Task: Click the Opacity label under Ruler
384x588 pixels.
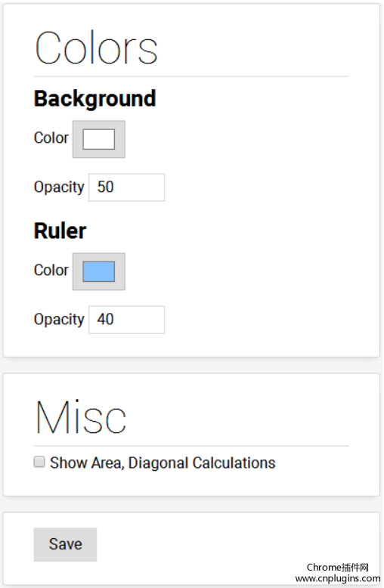Action: tap(59, 320)
